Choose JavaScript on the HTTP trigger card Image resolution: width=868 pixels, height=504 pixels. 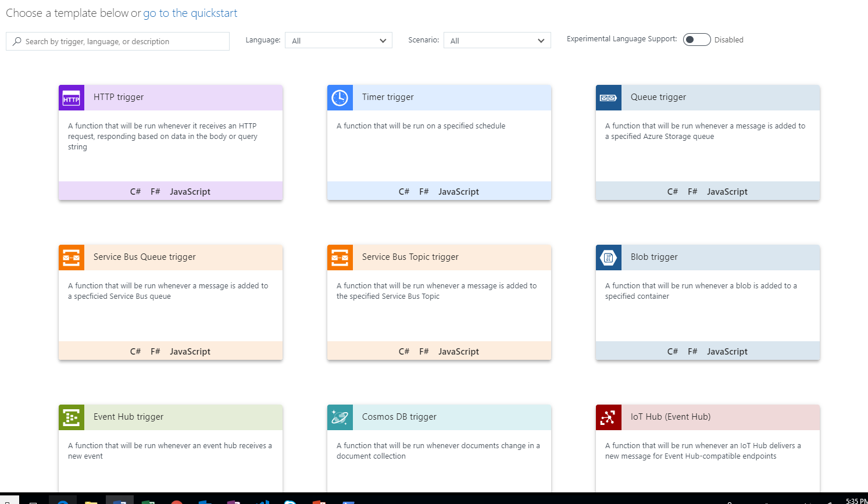[x=190, y=192]
